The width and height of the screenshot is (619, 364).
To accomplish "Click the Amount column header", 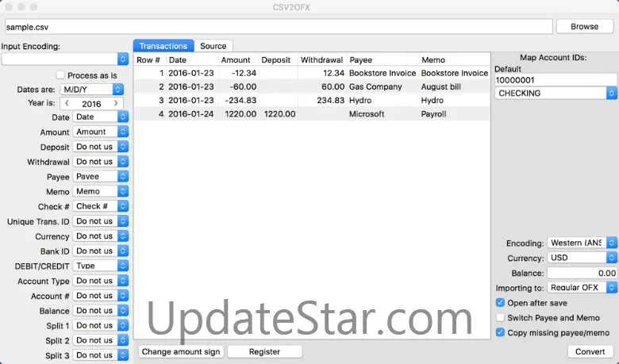I will click(x=238, y=60).
